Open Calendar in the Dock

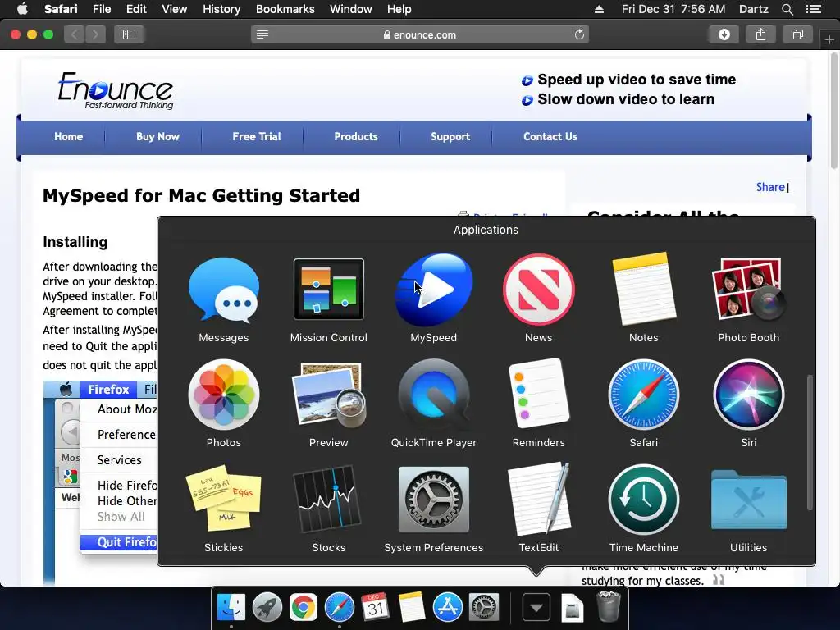click(375, 608)
